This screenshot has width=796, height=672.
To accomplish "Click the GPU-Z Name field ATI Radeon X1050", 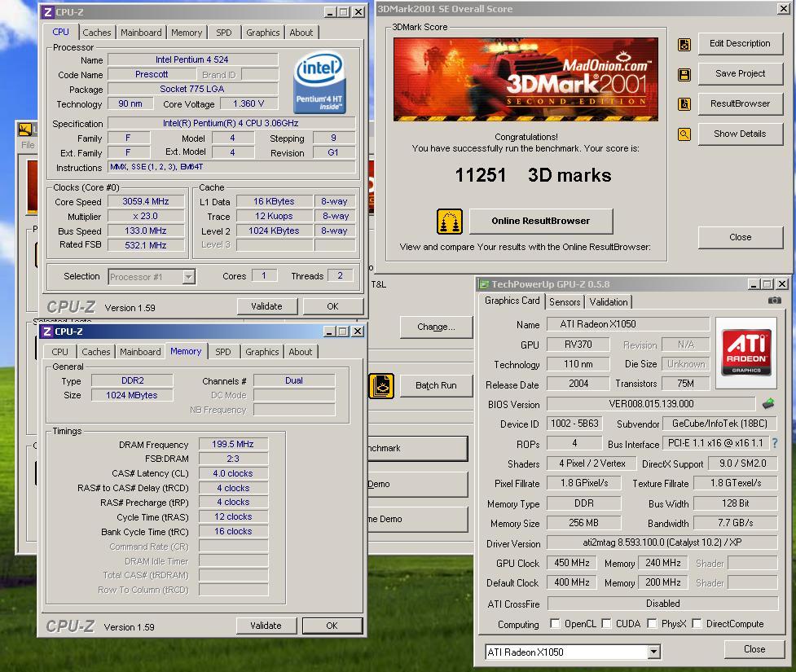I will click(x=628, y=324).
